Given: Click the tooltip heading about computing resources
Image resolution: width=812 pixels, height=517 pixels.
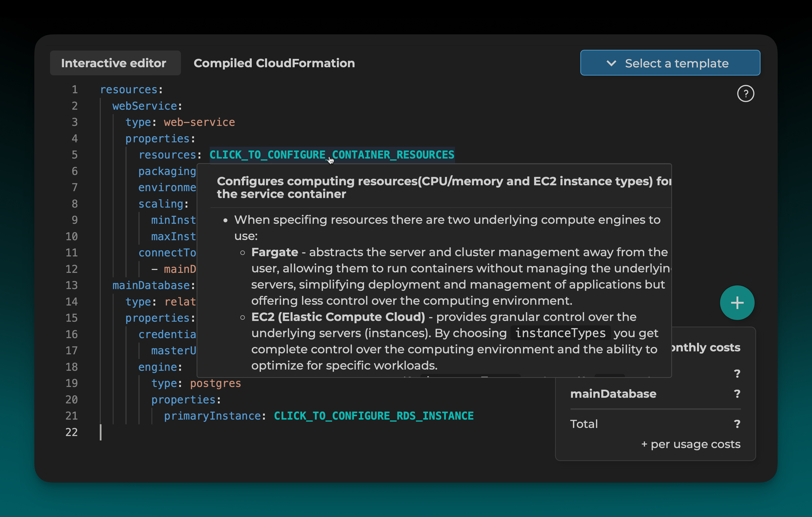Looking at the screenshot, I should click(444, 188).
